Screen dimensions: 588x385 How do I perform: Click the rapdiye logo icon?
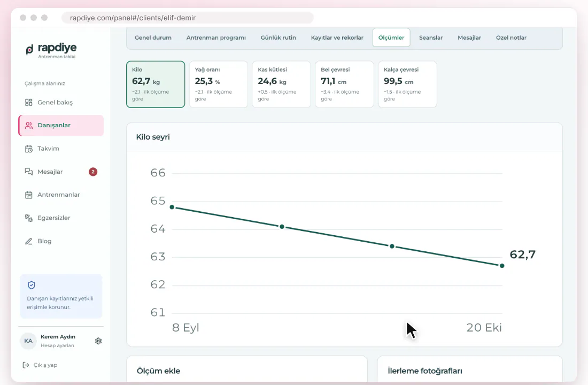[x=29, y=50]
